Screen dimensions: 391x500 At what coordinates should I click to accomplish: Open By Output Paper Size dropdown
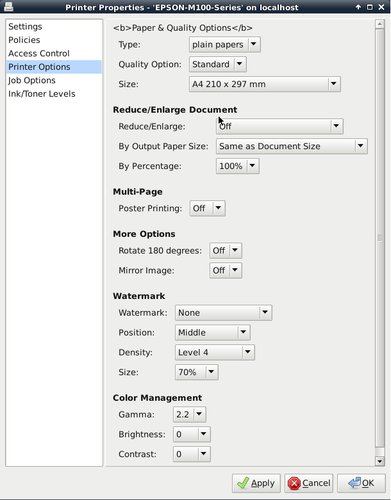(x=292, y=146)
